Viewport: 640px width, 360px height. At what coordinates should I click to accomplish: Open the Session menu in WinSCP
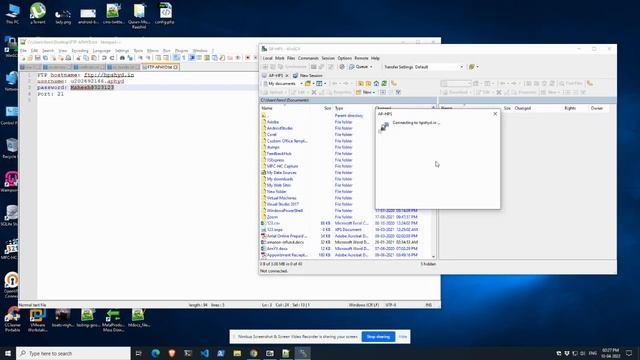[x=328, y=58]
